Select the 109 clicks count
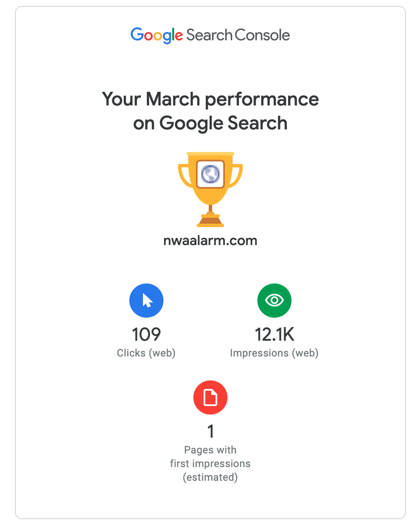 coord(146,335)
